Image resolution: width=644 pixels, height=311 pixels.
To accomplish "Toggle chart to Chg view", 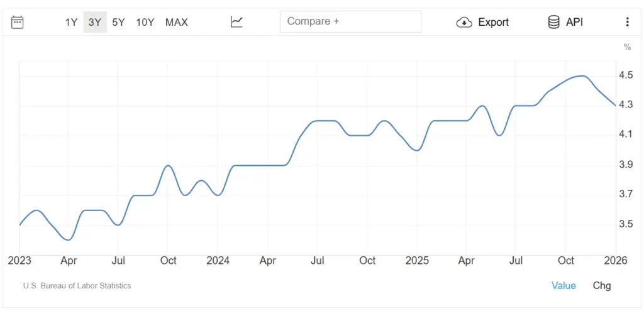I will 602,285.
